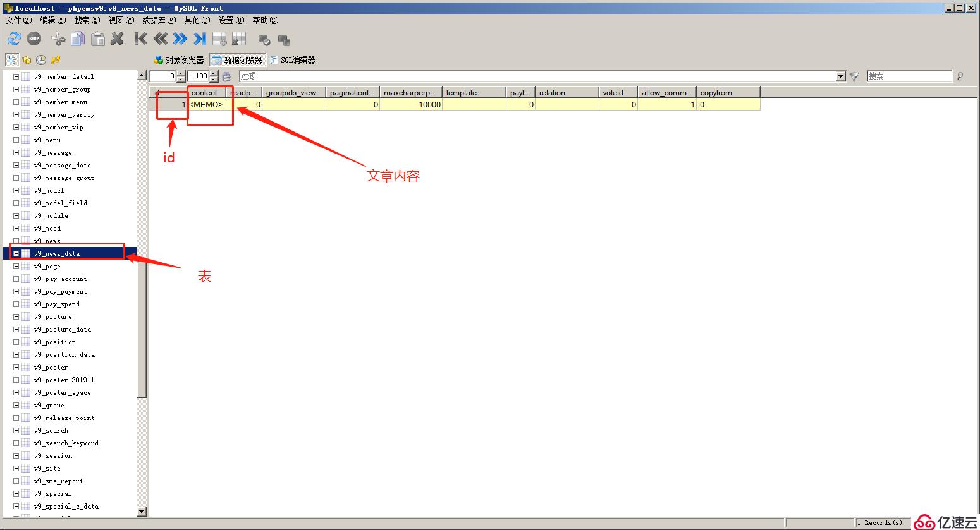Image resolution: width=980 pixels, height=530 pixels.
Task: Click the footprints icon in sidebar toolbar
Action: (x=56, y=60)
